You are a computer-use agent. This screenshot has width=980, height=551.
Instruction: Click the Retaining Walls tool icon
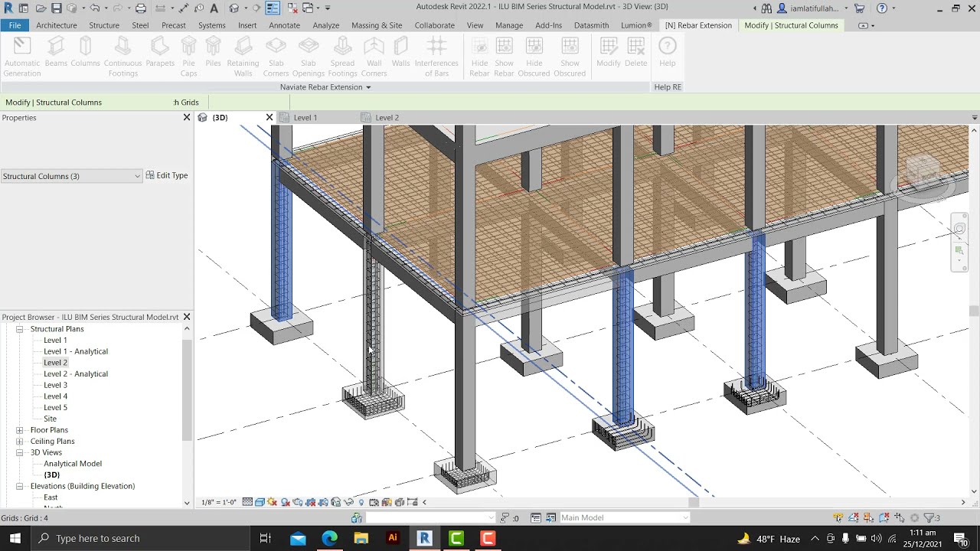tap(243, 57)
